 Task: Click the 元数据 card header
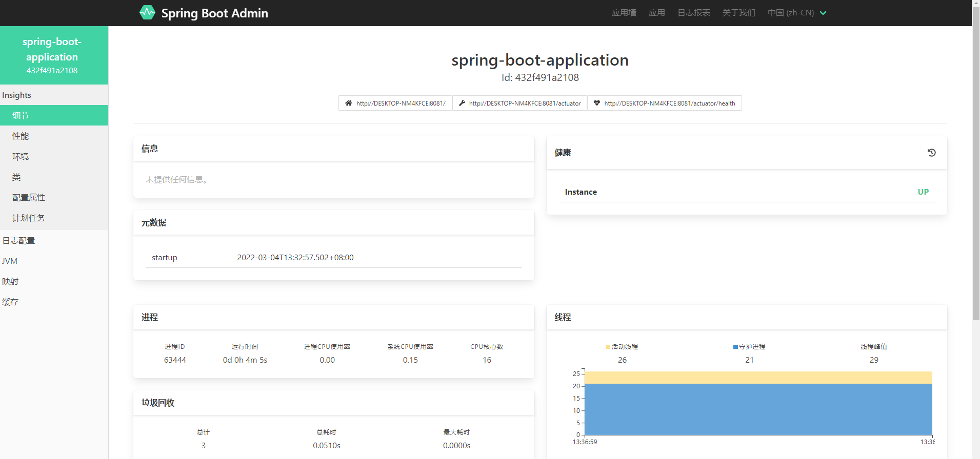point(334,222)
